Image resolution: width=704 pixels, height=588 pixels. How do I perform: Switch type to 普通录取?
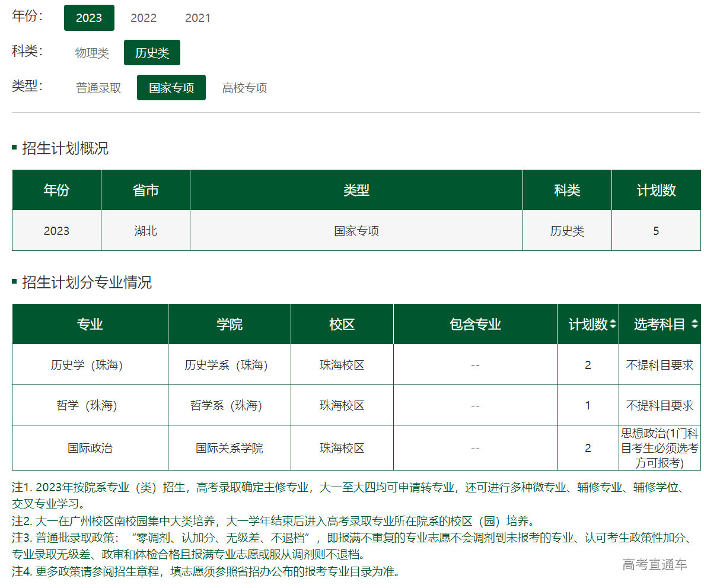(98, 88)
